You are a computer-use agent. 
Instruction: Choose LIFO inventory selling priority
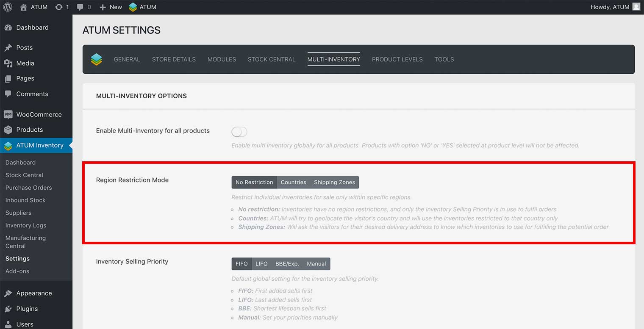261,264
